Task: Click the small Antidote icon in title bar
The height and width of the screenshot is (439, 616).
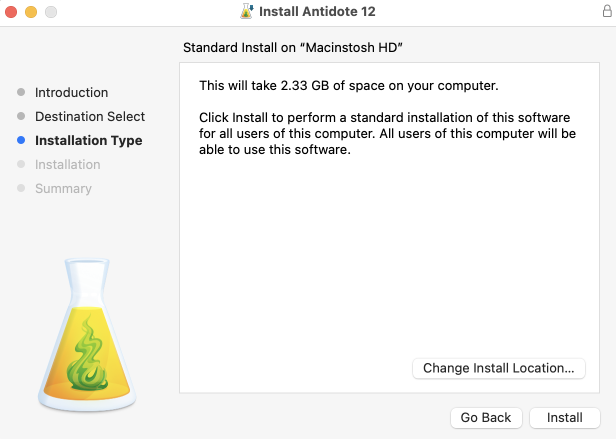Action: (246, 12)
